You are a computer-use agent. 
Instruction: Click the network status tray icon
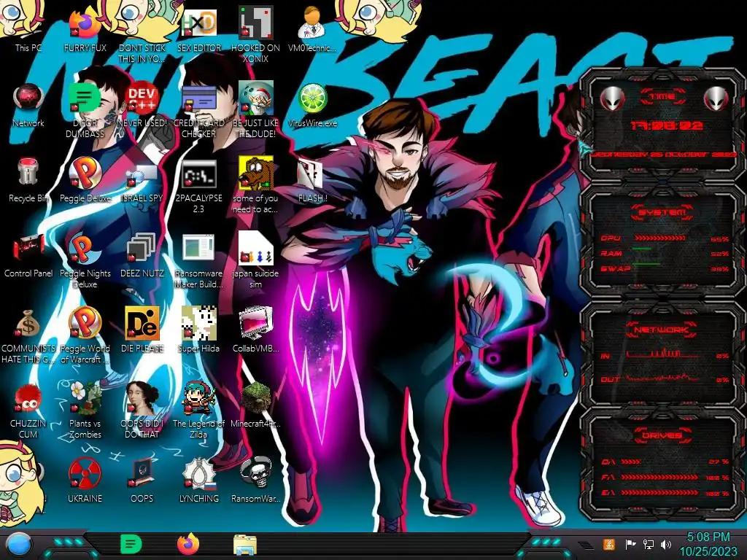pyautogui.click(x=648, y=544)
